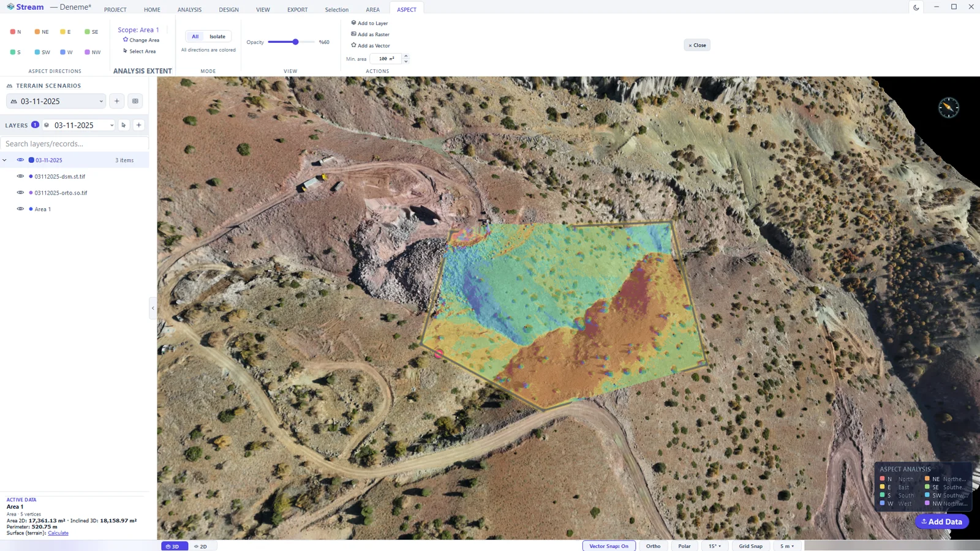The width and height of the screenshot is (980, 551).
Task: Switch to 3D view mode
Action: (174, 546)
